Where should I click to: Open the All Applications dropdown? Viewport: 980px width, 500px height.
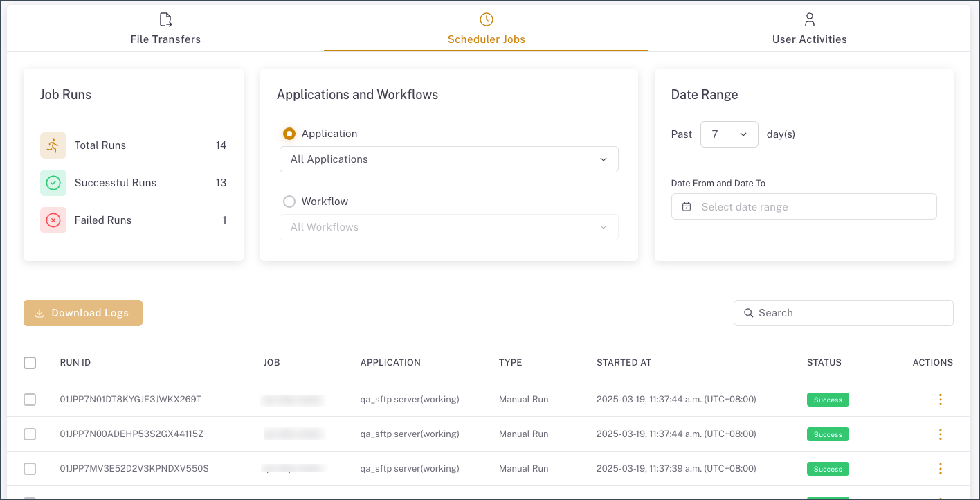click(449, 159)
